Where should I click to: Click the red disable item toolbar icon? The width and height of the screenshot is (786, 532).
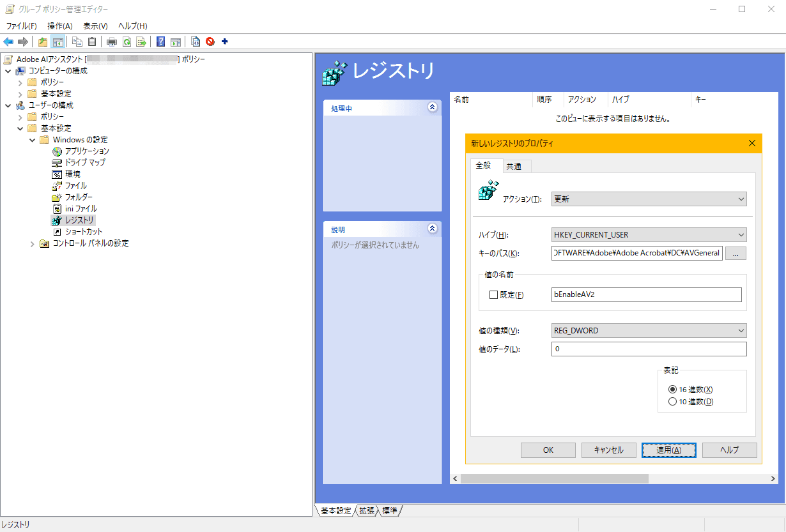pyautogui.click(x=210, y=42)
